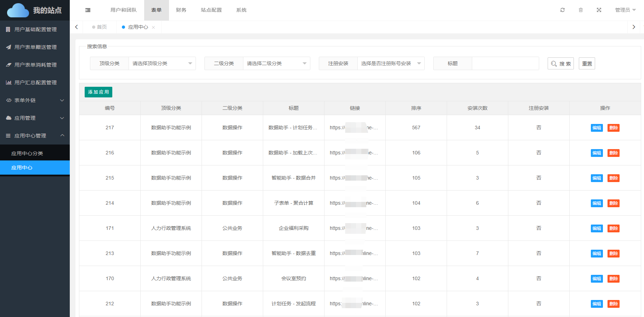
Task: Open the 顶级分类 dropdown
Action: (162, 63)
